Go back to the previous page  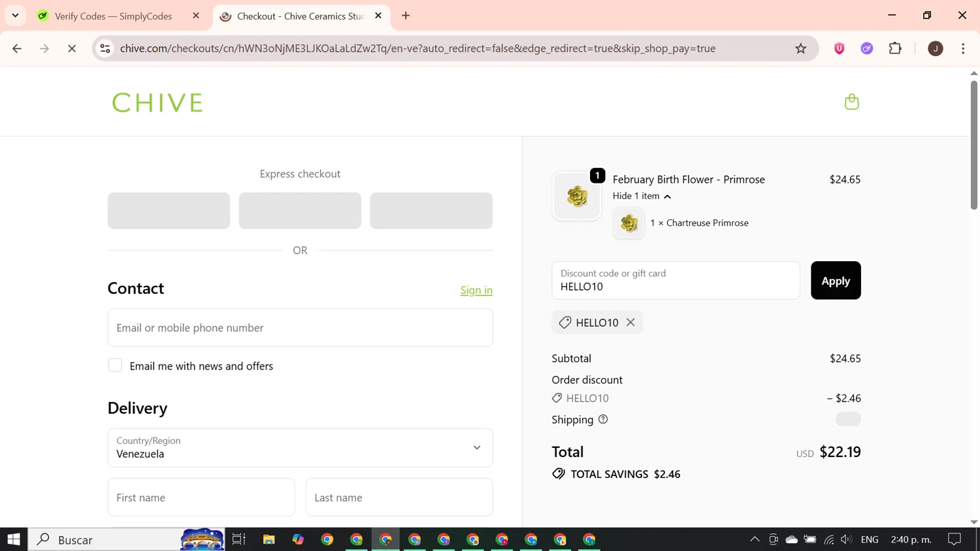(17, 48)
